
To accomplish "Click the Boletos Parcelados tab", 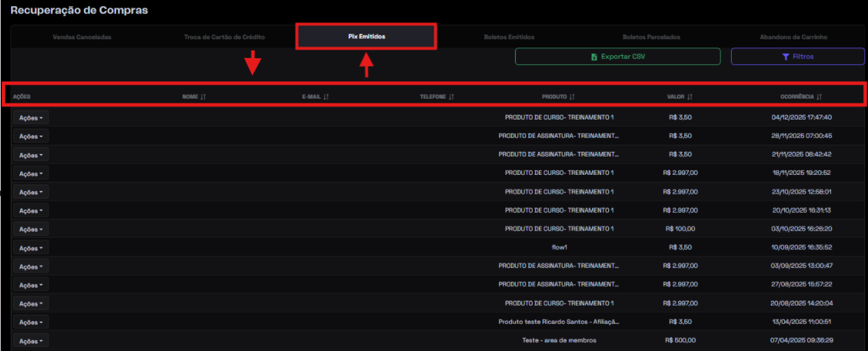I will [651, 36].
